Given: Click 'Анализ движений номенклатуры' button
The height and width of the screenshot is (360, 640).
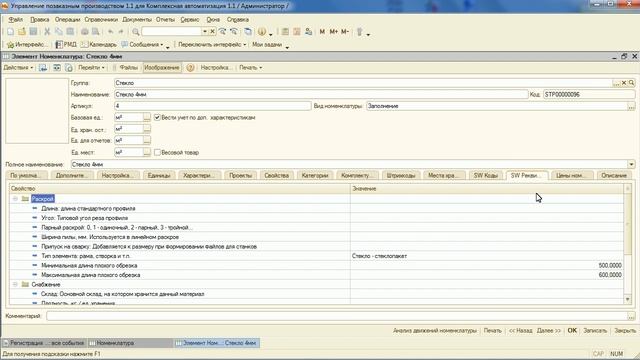Looking at the screenshot, I should coord(435,331).
